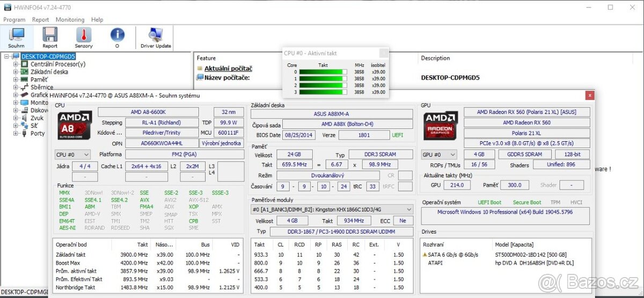
Task: Click the Sběrnice bus icon in tree
Action: (x=24, y=87)
